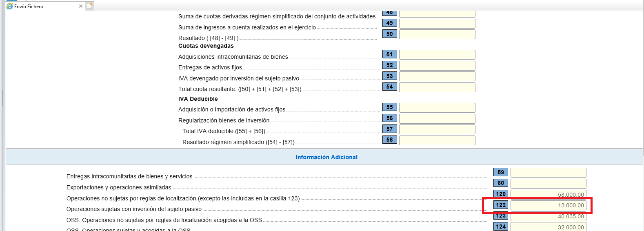The width and height of the screenshot is (644, 231).
Task: Click the box 51 number label
Action: pos(389,55)
